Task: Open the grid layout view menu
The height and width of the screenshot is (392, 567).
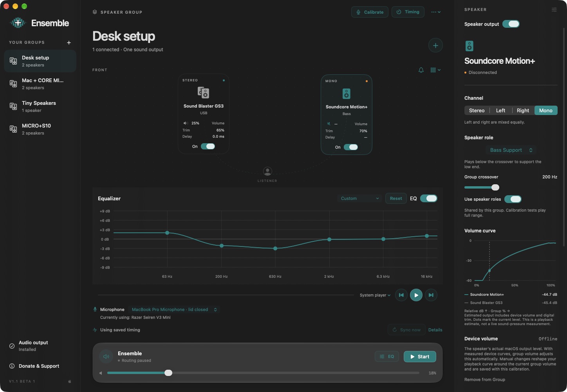Action: (435, 70)
